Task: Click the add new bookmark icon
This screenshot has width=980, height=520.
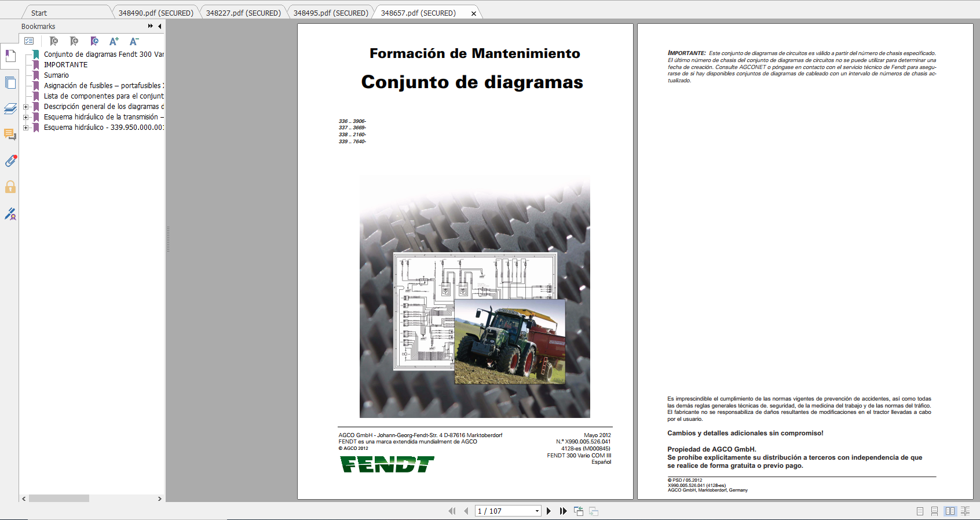Action: 74,41
